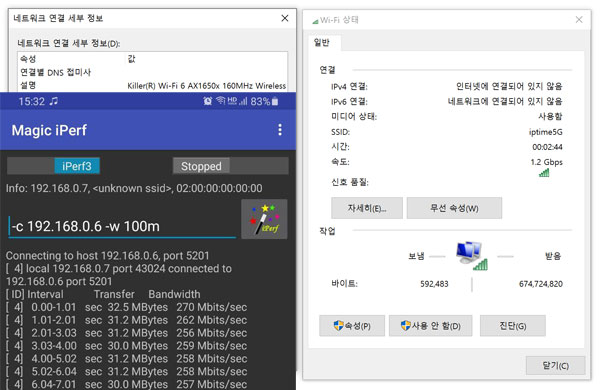Select the 일반 tab in Wi-Fi status
The height and width of the screenshot is (390, 600).
pyautogui.click(x=321, y=42)
